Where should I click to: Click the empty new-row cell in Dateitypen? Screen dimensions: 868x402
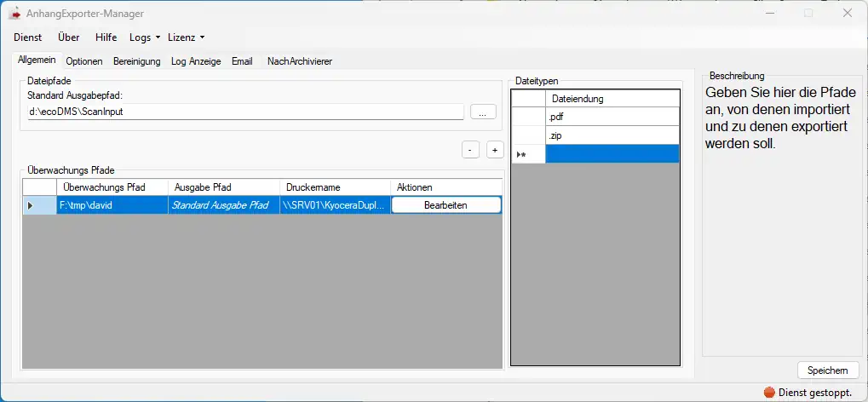pyautogui.click(x=612, y=154)
